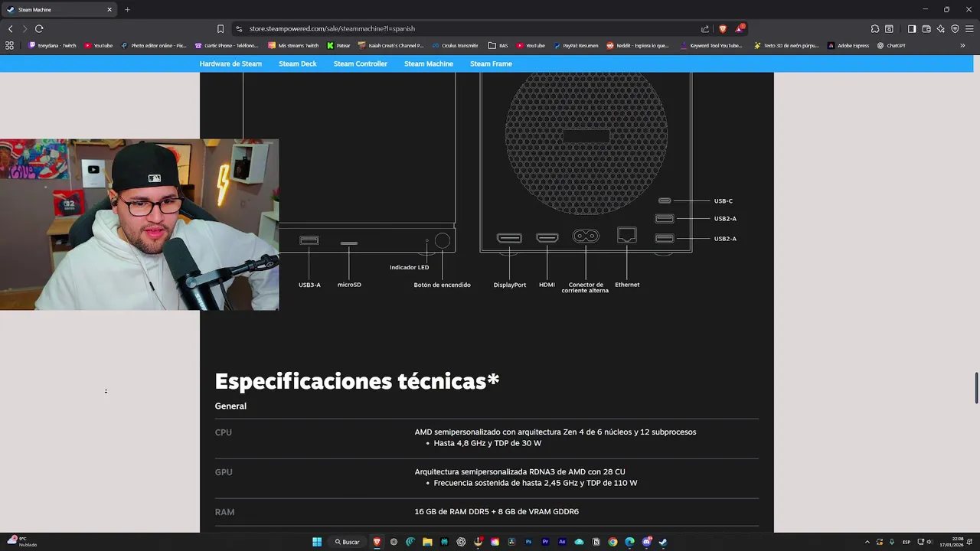Go to Steam Deck nav item
Viewport: 980px width, 551px height.
297,64
